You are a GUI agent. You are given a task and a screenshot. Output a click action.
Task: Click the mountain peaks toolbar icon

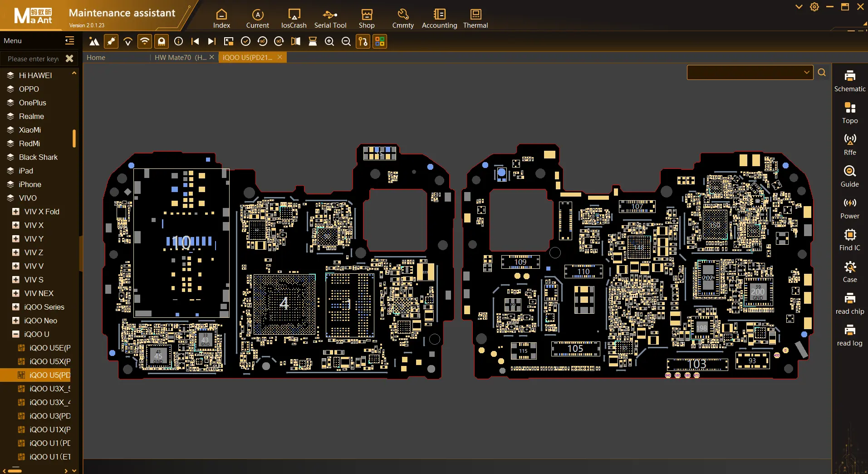pos(94,42)
